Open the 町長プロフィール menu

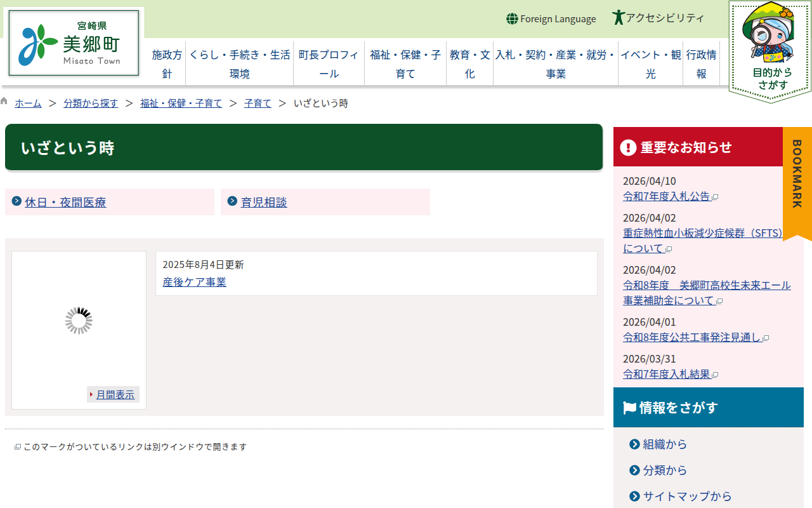[329, 64]
